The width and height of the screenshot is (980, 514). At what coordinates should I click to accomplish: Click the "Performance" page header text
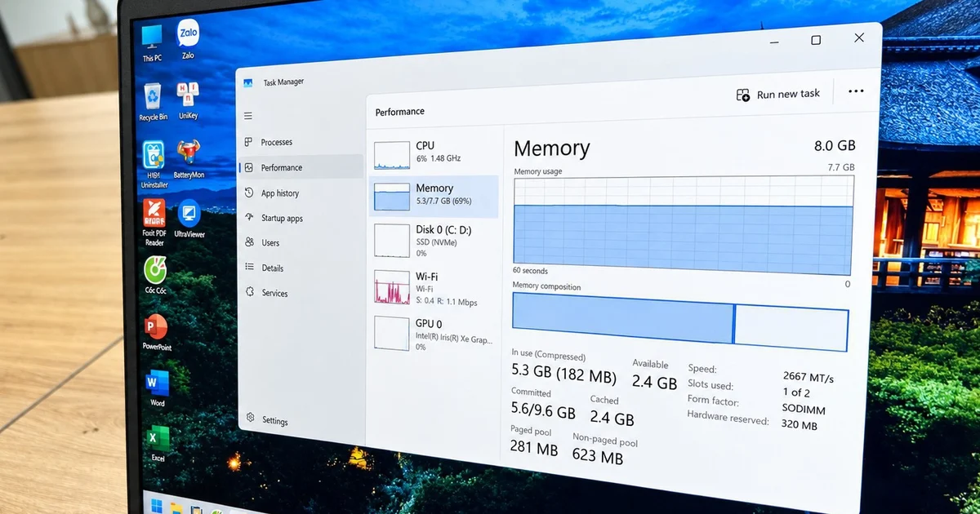[x=400, y=112]
